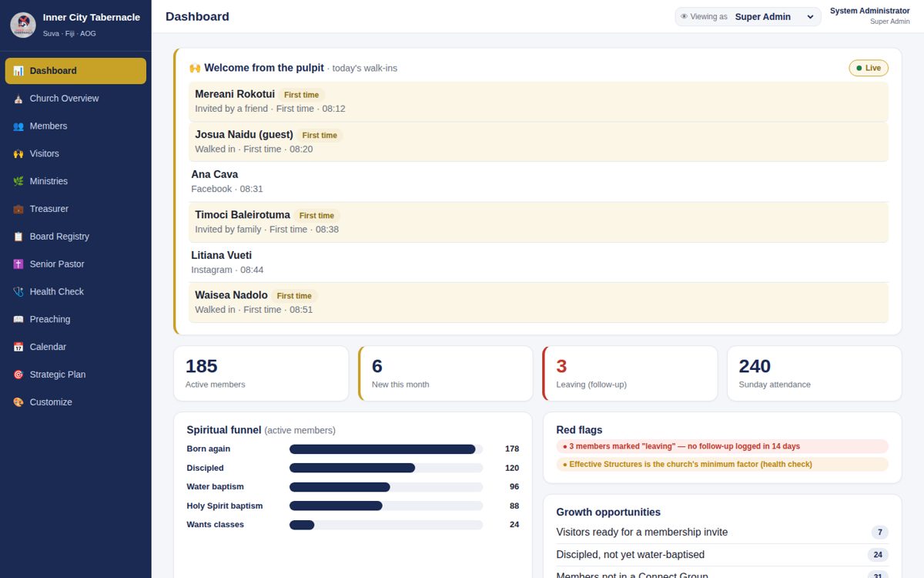
Task: Navigate to Visitors
Action: 75,154
